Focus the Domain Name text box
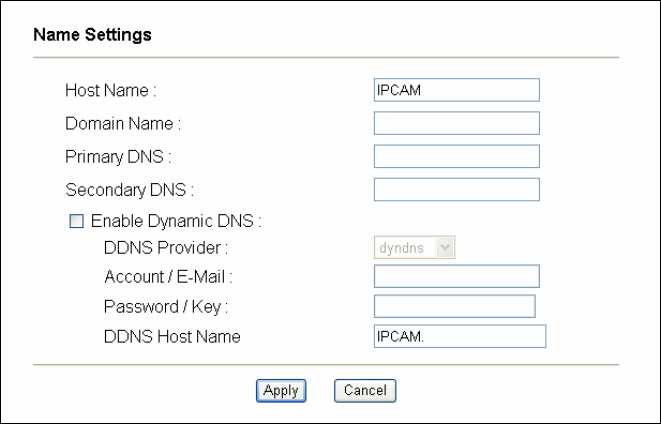Screen dimensions: 661x424 point(456,123)
